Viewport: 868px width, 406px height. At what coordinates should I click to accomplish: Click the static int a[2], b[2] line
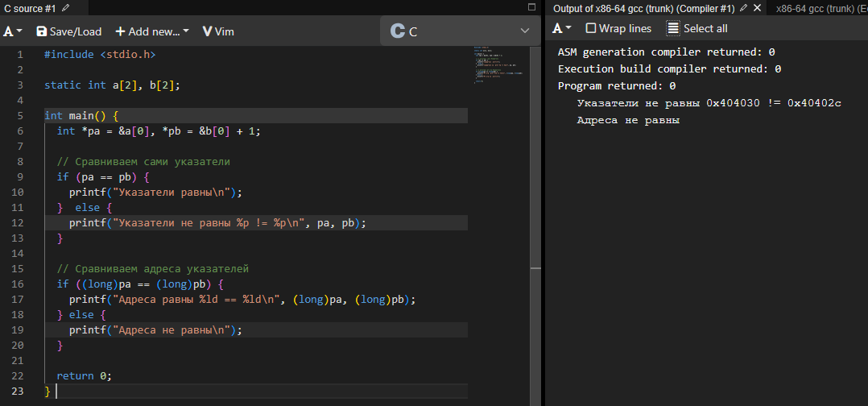click(113, 85)
